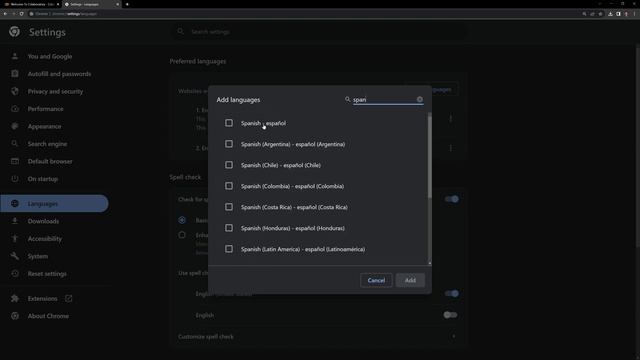Click the Search settings magnifier icon
This screenshot has height=360, width=640.
pyautogui.click(x=180, y=31)
